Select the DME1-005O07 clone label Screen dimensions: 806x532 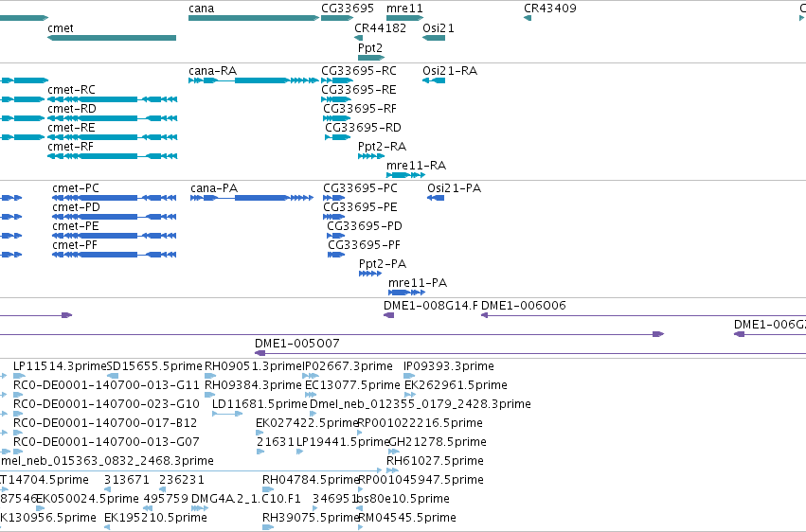click(x=297, y=344)
